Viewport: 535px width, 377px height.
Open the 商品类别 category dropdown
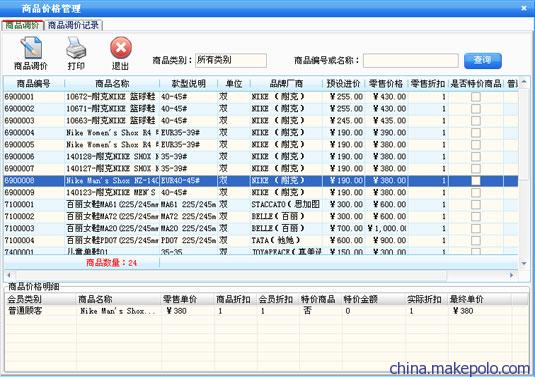pos(231,60)
